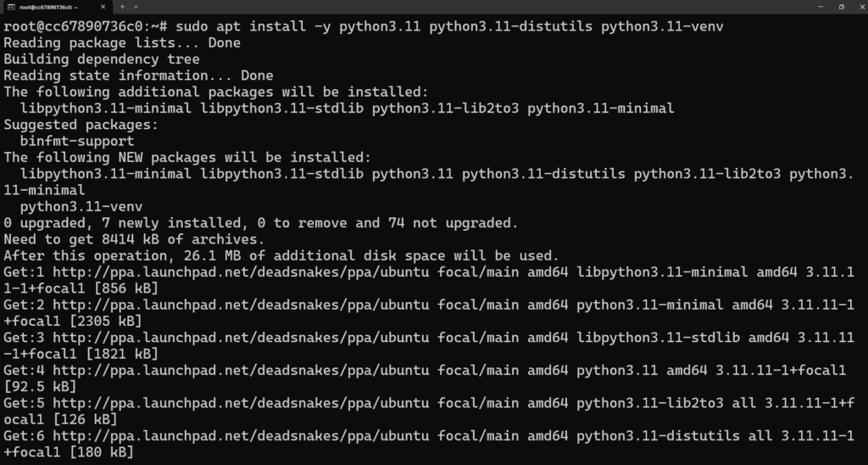Click the python3.11-venv line in NEW packages
This screenshot has width=868, height=465.
[x=81, y=207]
